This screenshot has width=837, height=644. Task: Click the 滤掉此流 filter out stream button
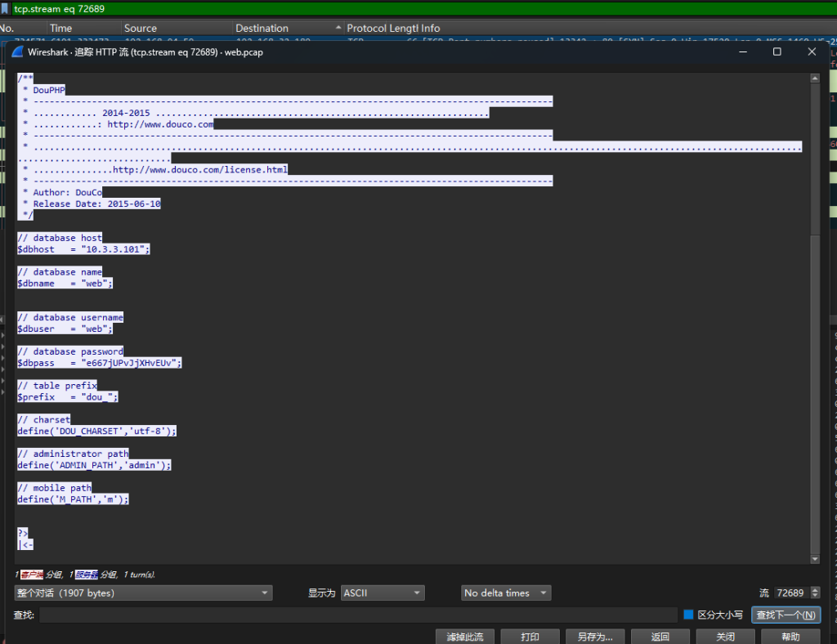point(464,637)
